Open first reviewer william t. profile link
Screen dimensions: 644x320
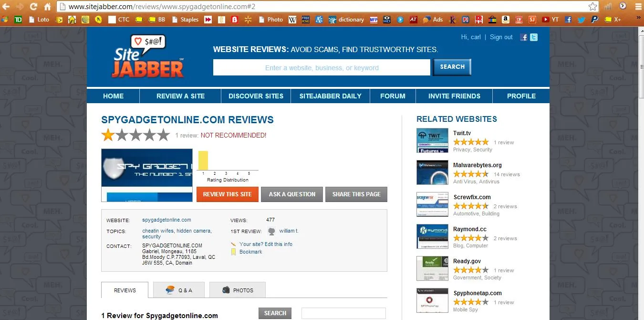289,231
